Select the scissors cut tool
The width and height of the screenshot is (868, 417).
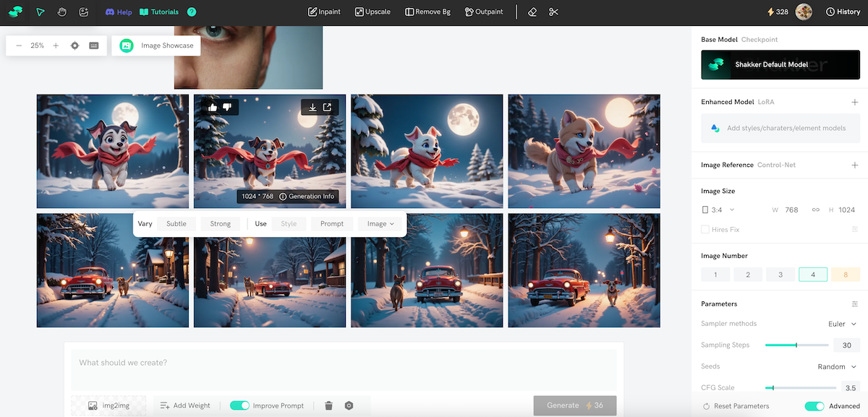[x=553, y=12]
